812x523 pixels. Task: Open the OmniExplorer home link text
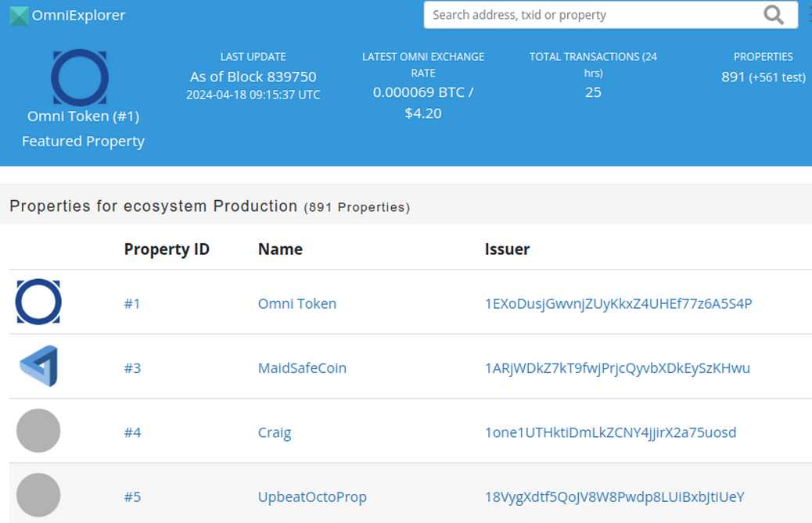pos(78,16)
